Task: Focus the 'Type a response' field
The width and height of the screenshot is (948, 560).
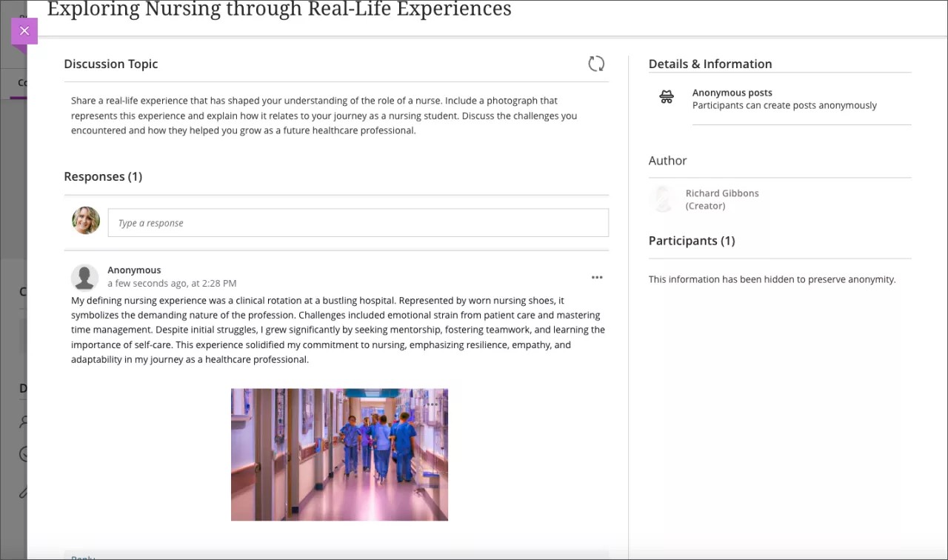Action: tap(358, 223)
